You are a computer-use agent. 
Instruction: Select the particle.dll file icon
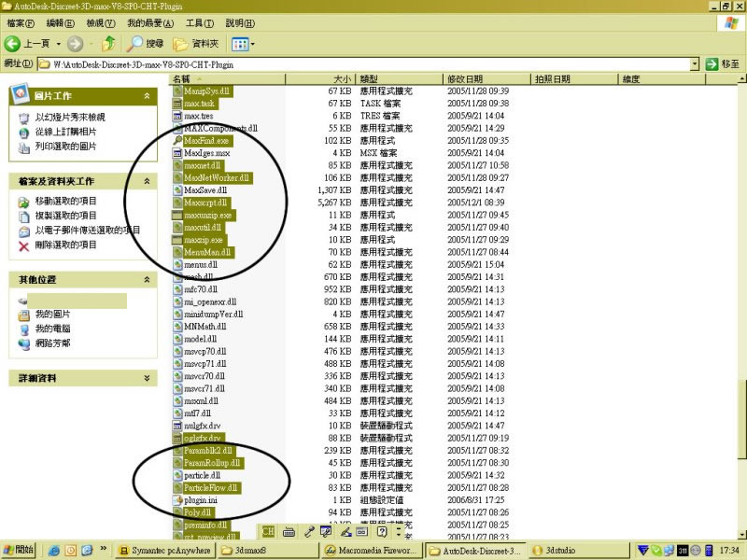[x=177, y=475]
